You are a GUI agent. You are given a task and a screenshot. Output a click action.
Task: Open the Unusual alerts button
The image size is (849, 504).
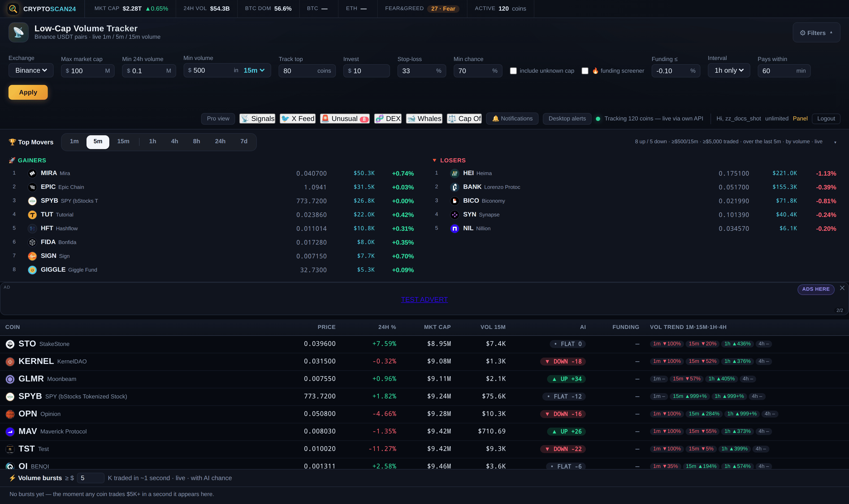[x=345, y=119]
